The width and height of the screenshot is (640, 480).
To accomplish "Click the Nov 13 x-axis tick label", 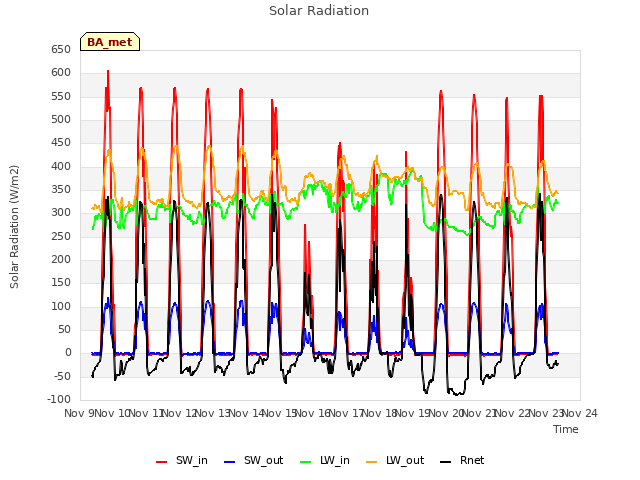I will (213, 413).
